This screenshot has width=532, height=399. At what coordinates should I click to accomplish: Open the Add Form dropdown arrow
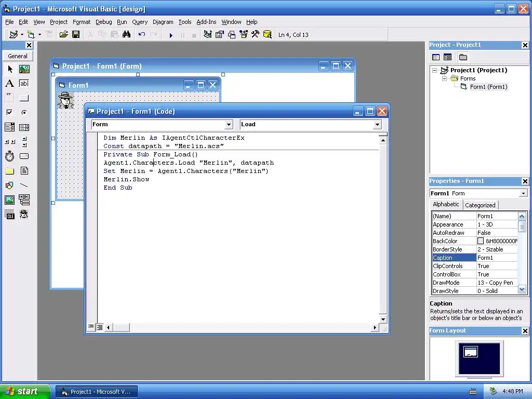[x=39, y=35]
